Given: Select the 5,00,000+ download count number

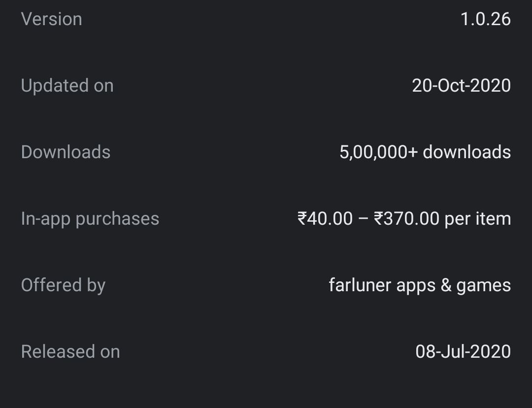Looking at the screenshot, I should pyautogui.click(x=378, y=152).
